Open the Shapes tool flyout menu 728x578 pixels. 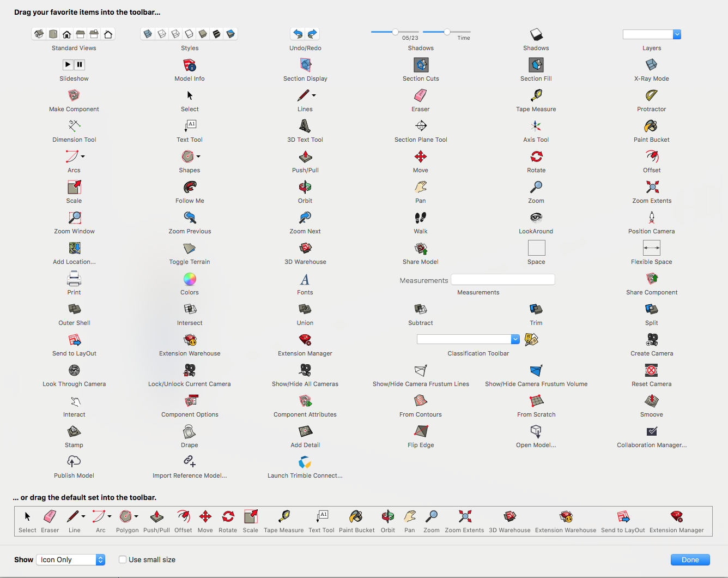click(198, 156)
